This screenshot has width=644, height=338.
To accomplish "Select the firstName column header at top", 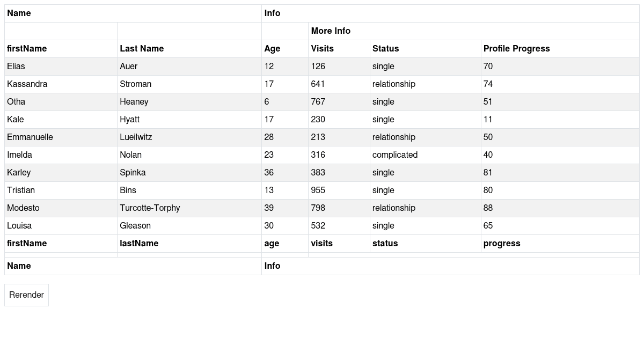I will (x=61, y=49).
